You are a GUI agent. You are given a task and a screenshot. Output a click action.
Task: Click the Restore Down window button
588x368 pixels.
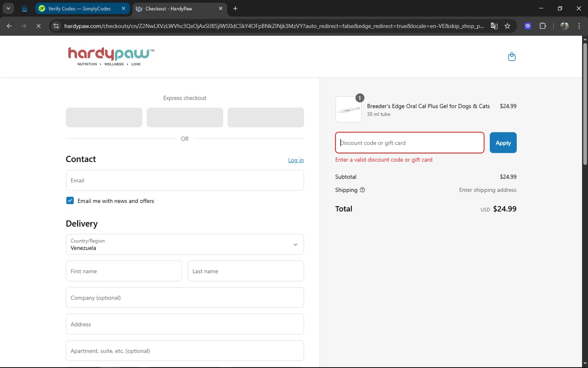tap(560, 8)
